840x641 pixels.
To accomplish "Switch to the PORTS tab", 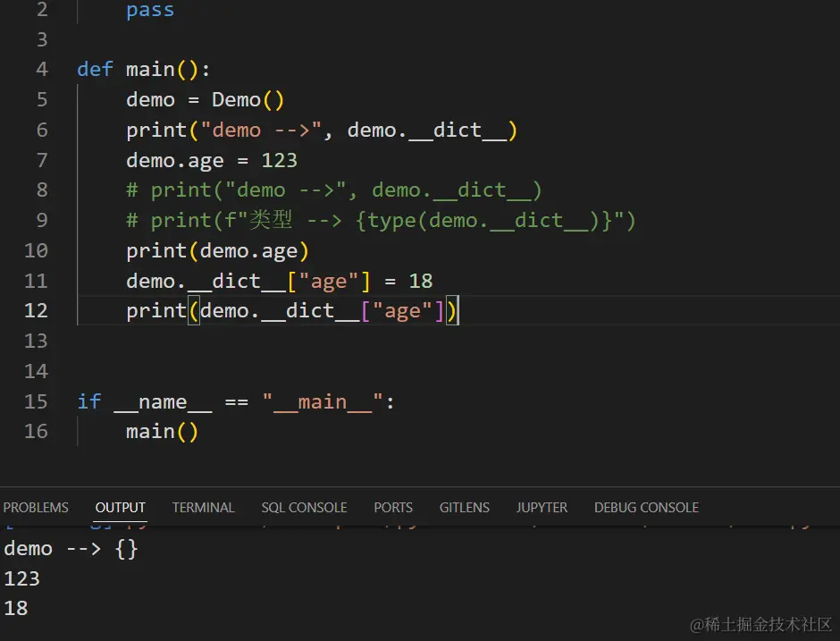I will coord(392,507).
